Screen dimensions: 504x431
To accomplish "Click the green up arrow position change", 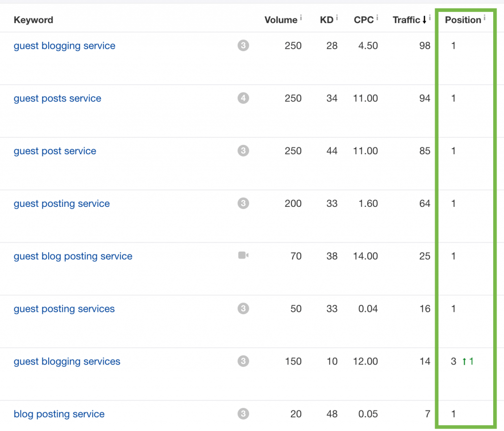I will pos(464,362).
